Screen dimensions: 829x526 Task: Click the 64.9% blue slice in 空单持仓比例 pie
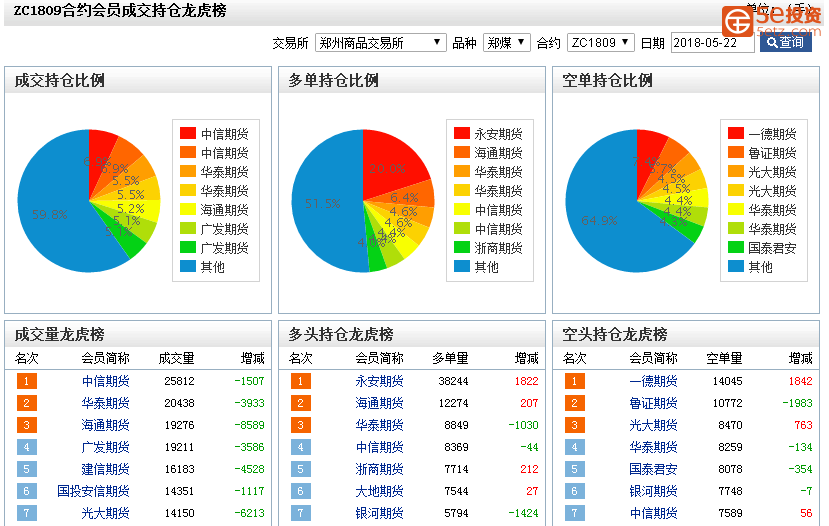tap(600, 219)
